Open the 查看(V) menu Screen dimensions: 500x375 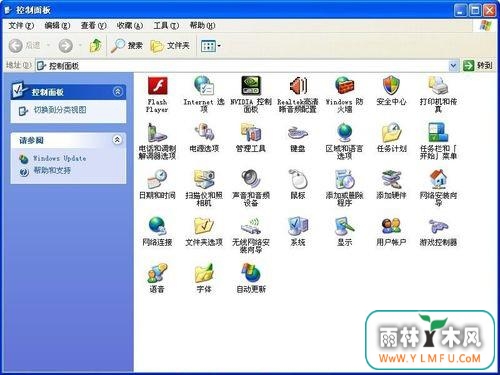[94, 25]
